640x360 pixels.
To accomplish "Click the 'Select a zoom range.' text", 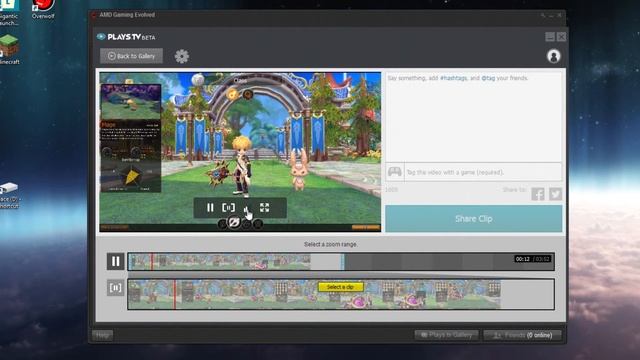I will pos(331,244).
